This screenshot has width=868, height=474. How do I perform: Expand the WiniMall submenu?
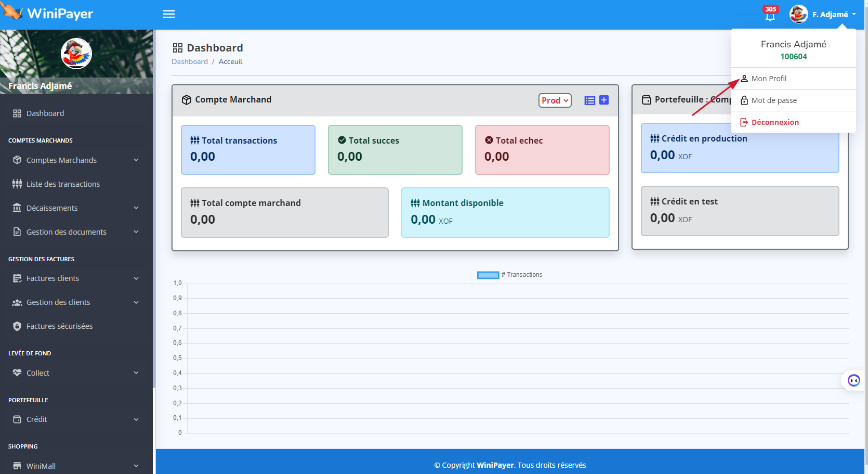click(x=76, y=466)
